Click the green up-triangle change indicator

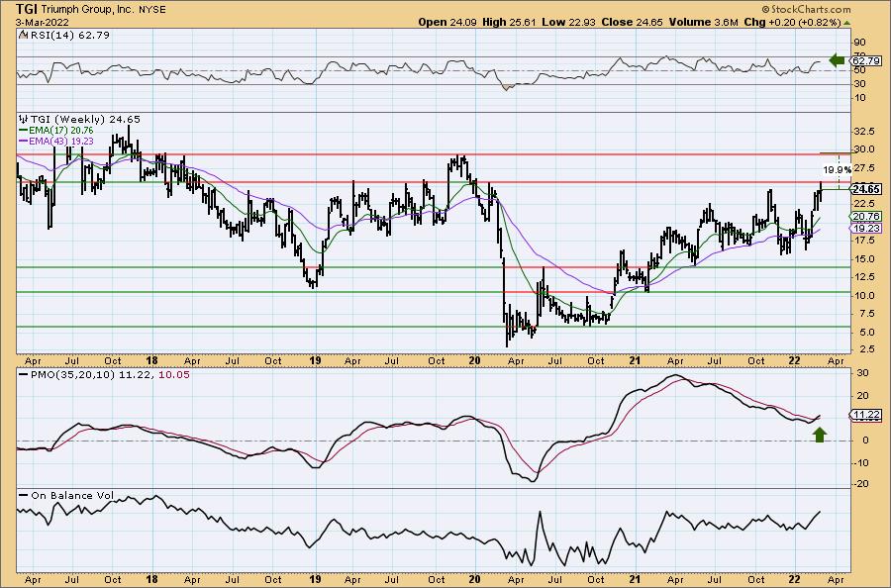(x=847, y=23)
